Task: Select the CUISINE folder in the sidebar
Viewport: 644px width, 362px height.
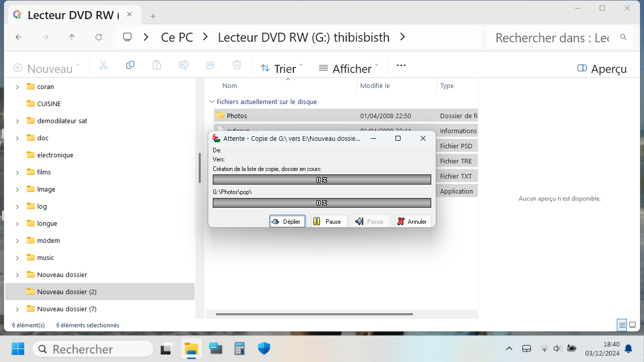Action: coord(49,104)
